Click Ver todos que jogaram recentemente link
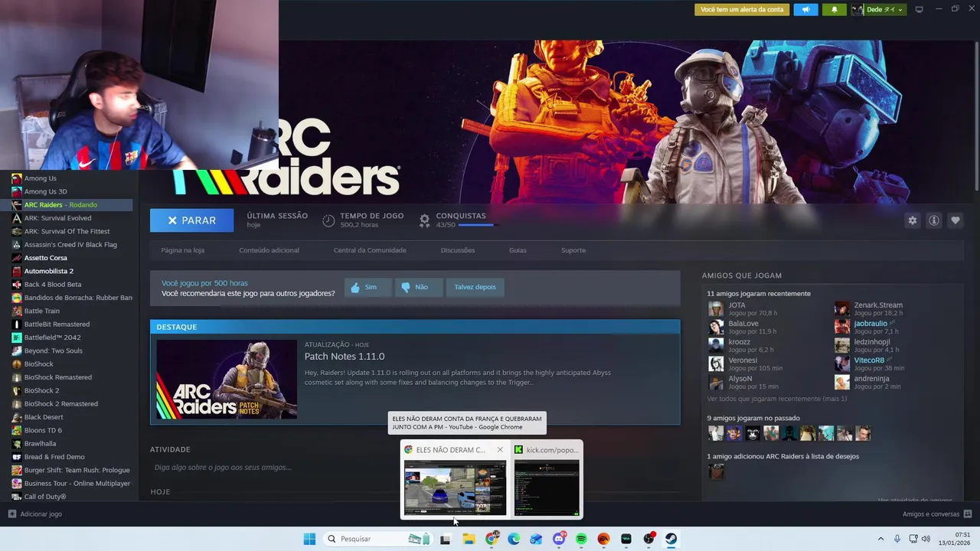980x551 pixels. coord(776,399)
